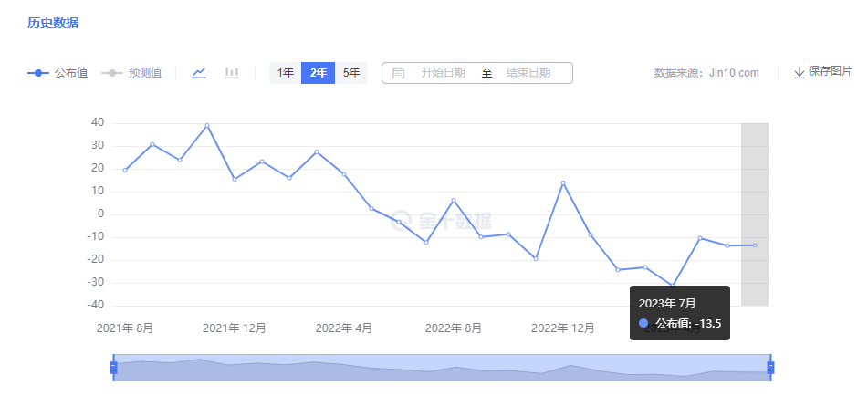Click the highest data point near 40

pos(207,126)
